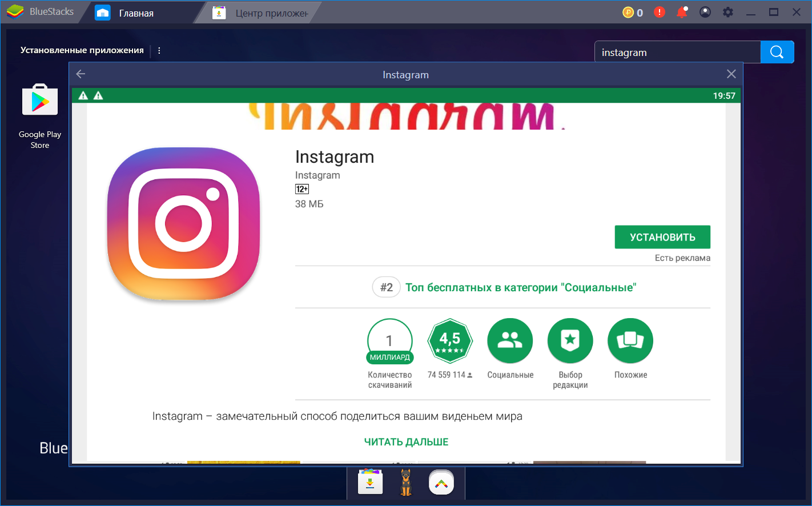Click the blue search magnifier button
812x506 pixels.
coord(777,52)
